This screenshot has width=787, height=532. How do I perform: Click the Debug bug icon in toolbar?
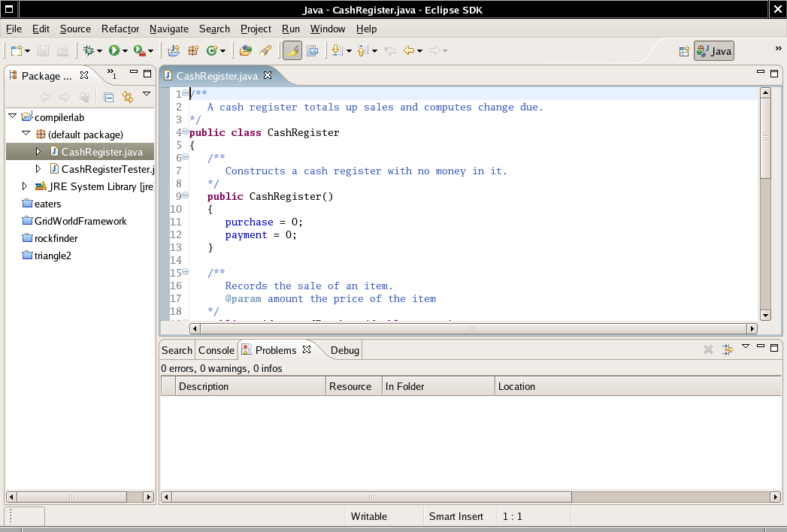click(89, 51)
